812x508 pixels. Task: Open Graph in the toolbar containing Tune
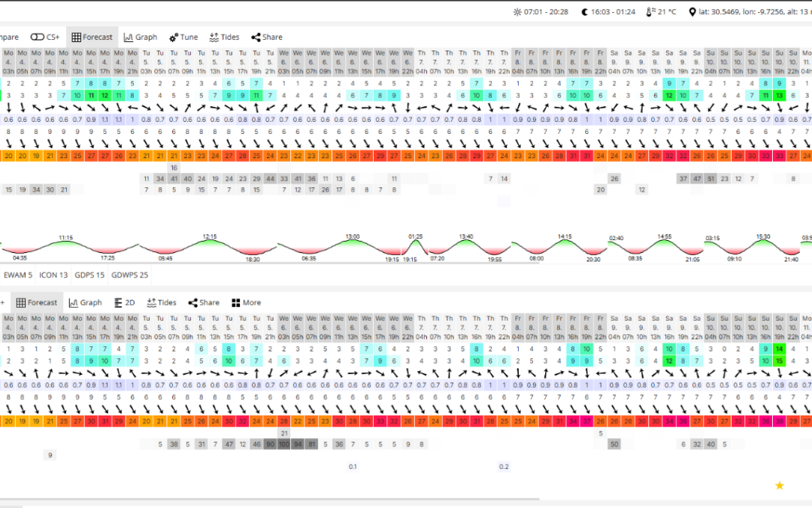pyautogui.click(x=141, y=37)
